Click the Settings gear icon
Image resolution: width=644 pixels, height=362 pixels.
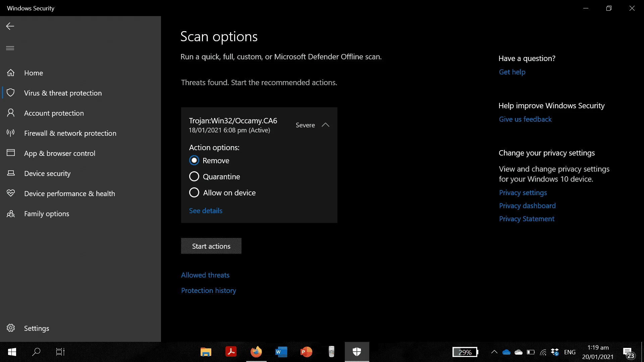pos(11,328)
